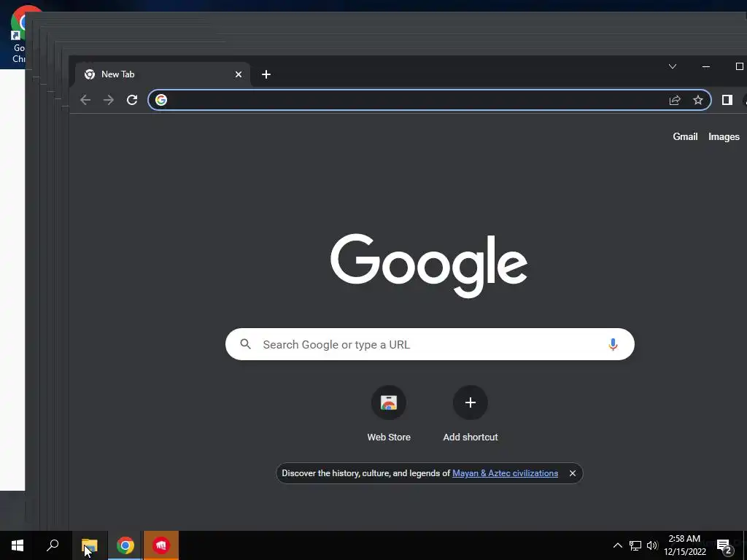
Task: Close the New Tab tab
Action: point(239,74)
